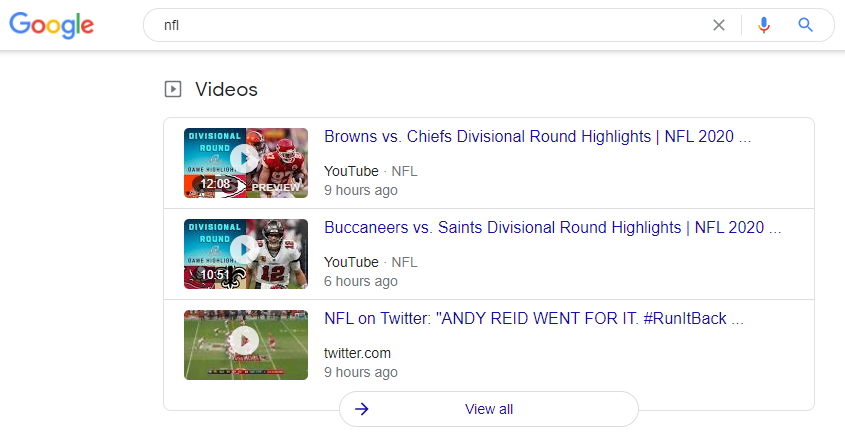
Task: Submit search with the magnifying glass icon
Action: point(805,25)
